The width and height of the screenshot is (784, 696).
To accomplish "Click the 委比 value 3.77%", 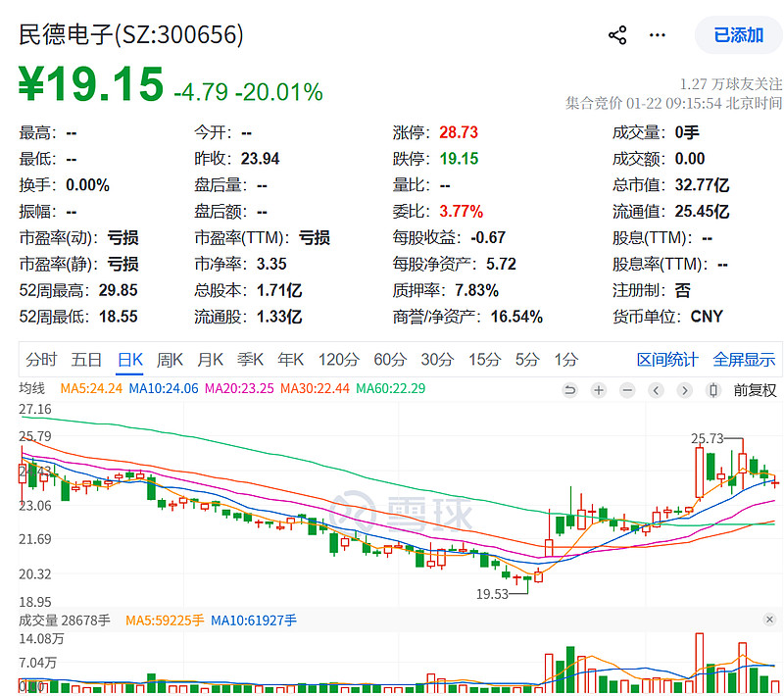I will pyautogui.click(x=461, y=212).
